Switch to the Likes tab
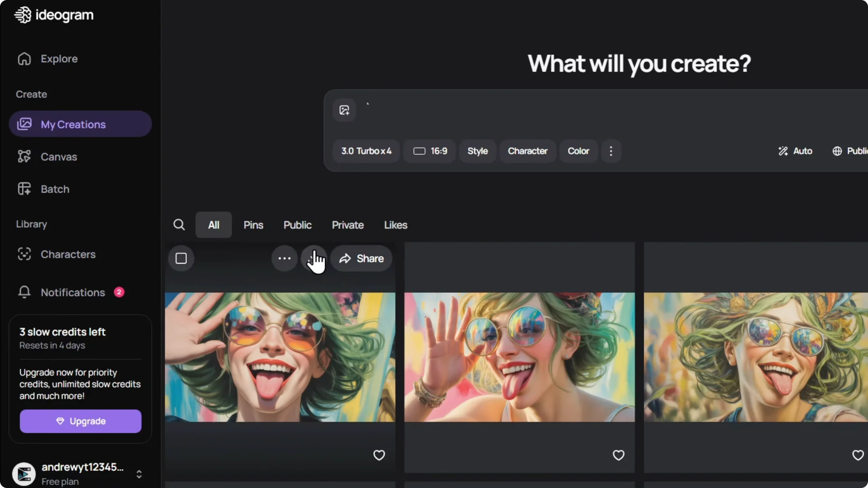 pyautogui.click(x=396, y=225)
